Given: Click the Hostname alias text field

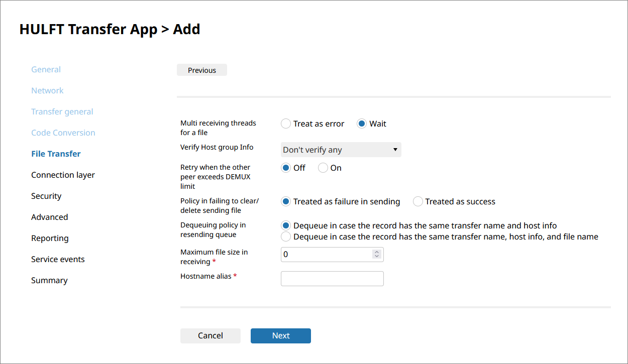Looking at the screenshot, I should click(332, 279).
